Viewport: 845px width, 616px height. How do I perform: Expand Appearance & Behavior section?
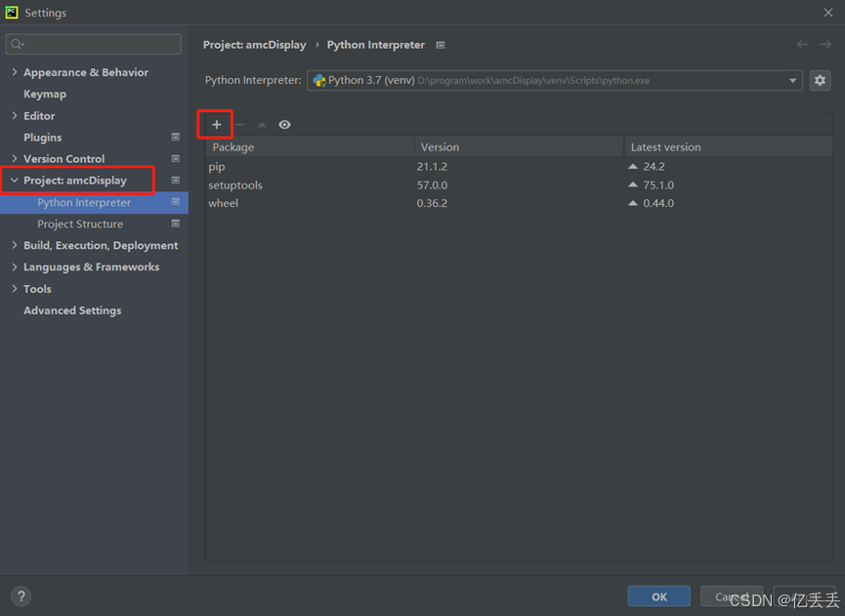[15, 72]
